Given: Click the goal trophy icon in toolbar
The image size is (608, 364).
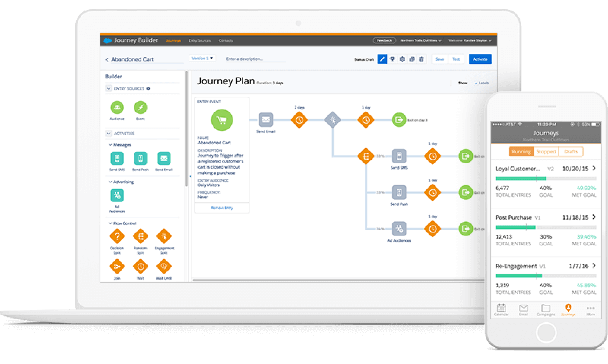Looking at the screenshot, I should (392, 59).
